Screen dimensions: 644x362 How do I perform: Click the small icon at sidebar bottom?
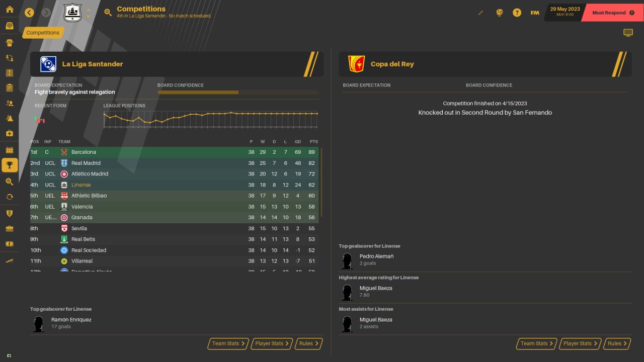9,355
